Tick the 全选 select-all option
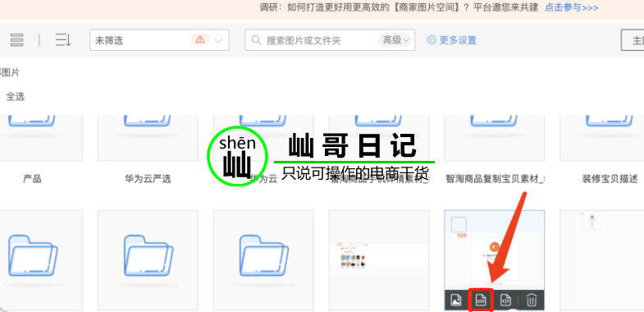This screenshot has width=644, height=312. (15, 97)
